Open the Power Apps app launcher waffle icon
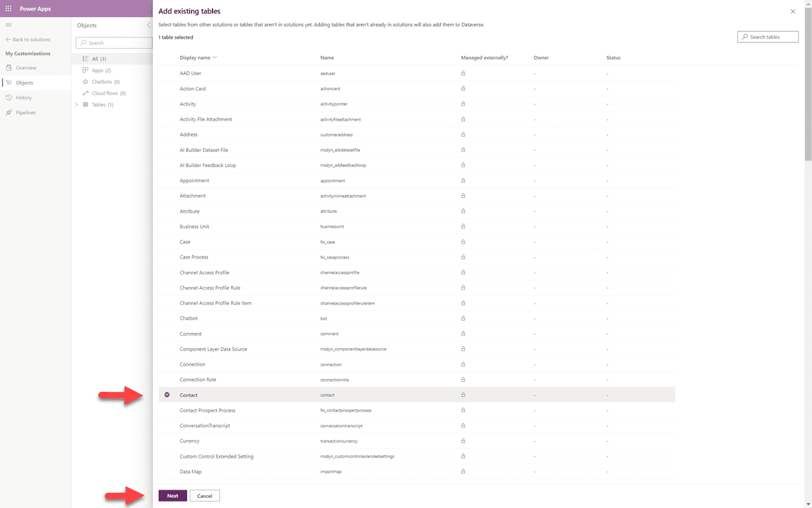Image resolution: width=812 pixels, height=508 pixels. pos(8,8)
